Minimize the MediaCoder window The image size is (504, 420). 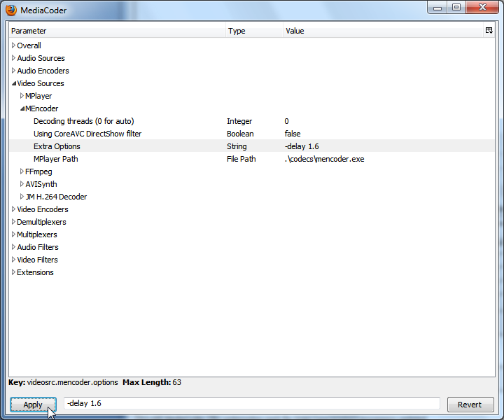(x=437, y=8)
